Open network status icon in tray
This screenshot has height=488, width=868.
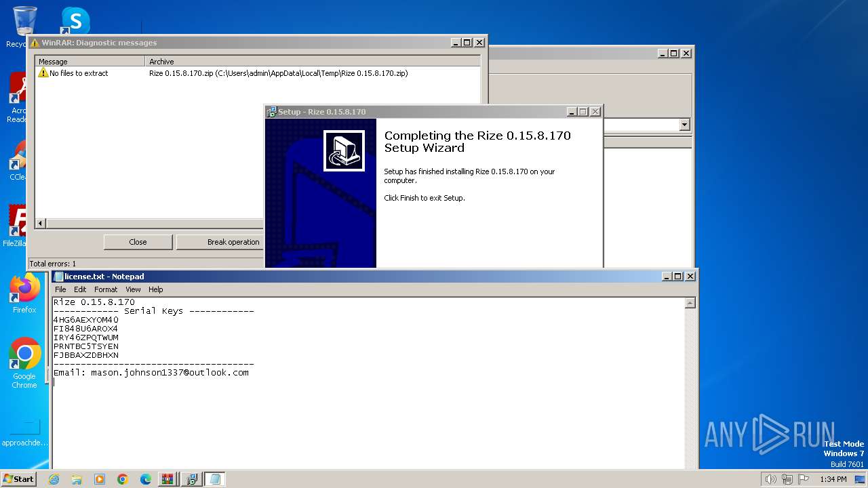coord(787,479)
